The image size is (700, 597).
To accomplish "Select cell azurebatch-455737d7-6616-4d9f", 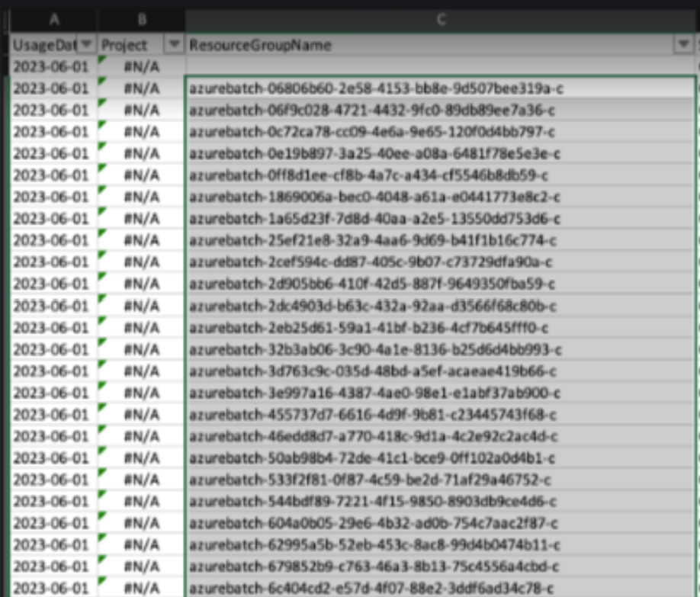I will pyautogui.click(x=441, y=415).
